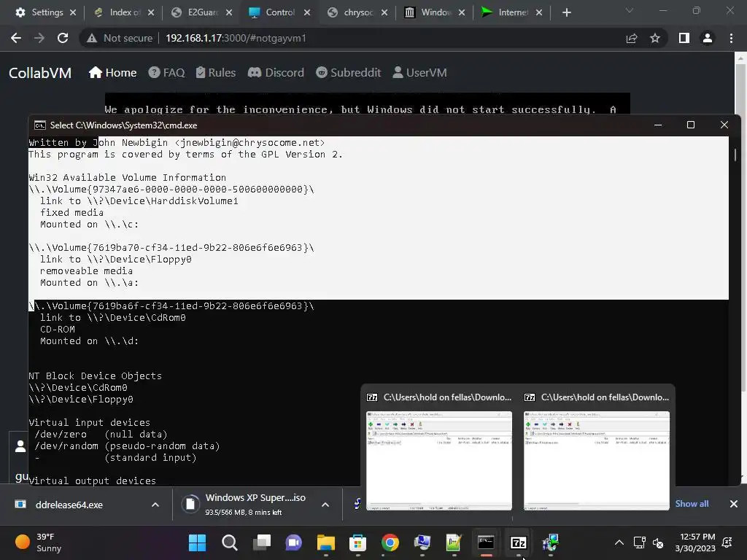The height and width of the screenshot is (560, 747).
Task: Show hidden system tray icons
Action: tap(619, 542)
